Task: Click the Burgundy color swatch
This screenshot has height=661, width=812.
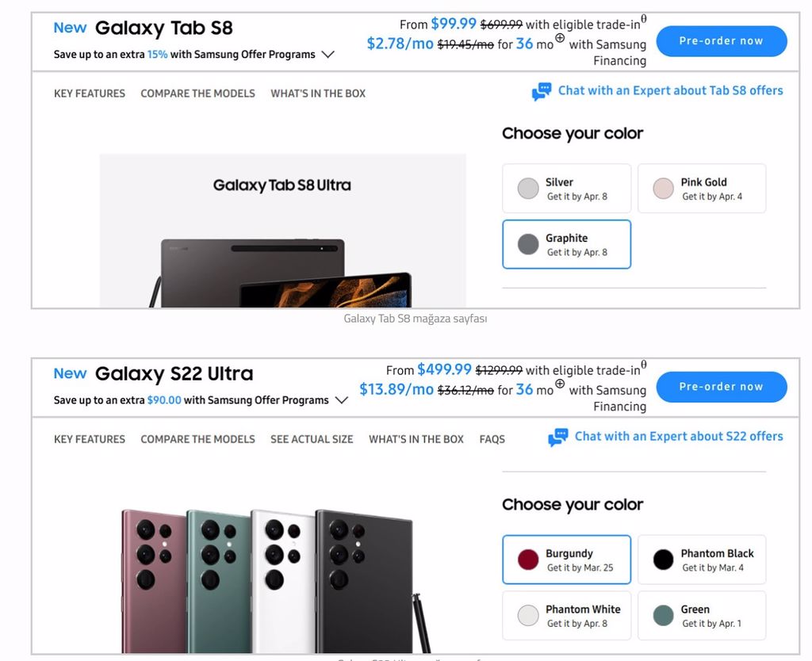Action: pos(528,560)
